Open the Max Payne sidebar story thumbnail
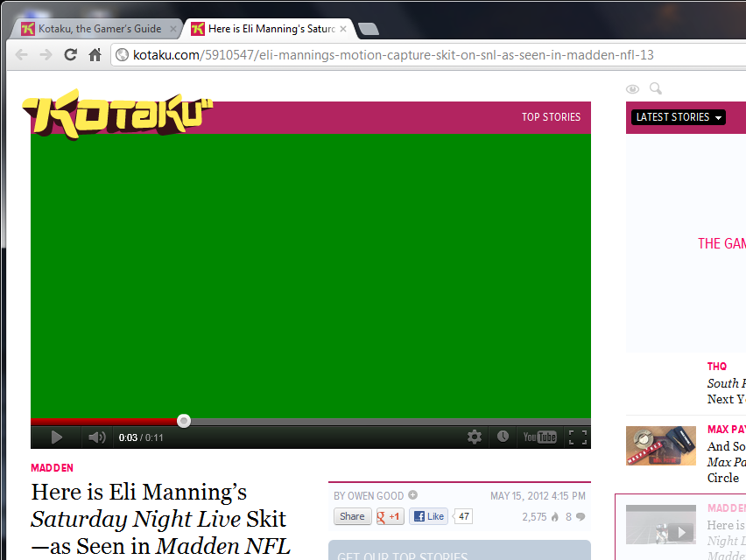The width and height of the screenshot is (746, 560). pos(661,445)
